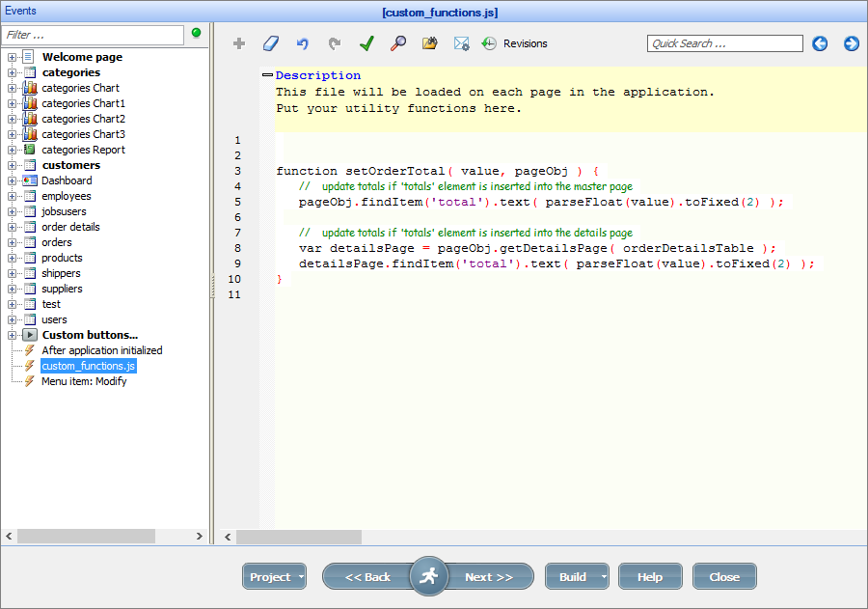Open the Build dropdown menu
Image resolution: width=868 pixels, height=609 pixels.
click(x=577, y=576)
